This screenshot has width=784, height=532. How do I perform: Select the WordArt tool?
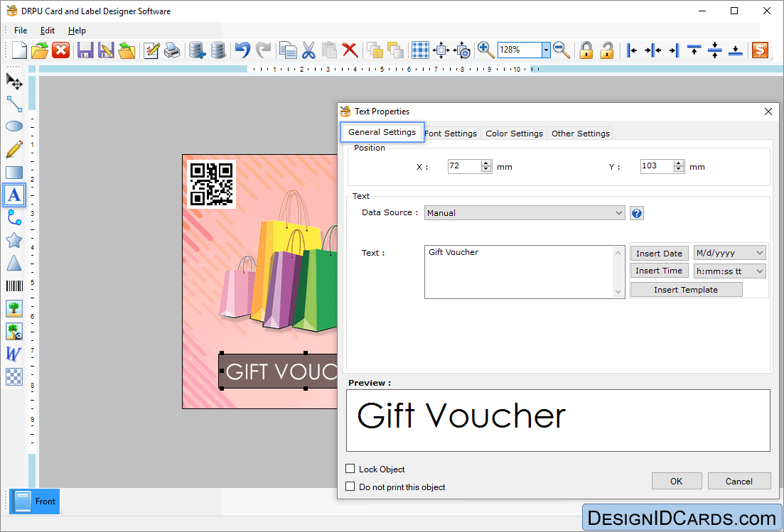coord(14,354)
